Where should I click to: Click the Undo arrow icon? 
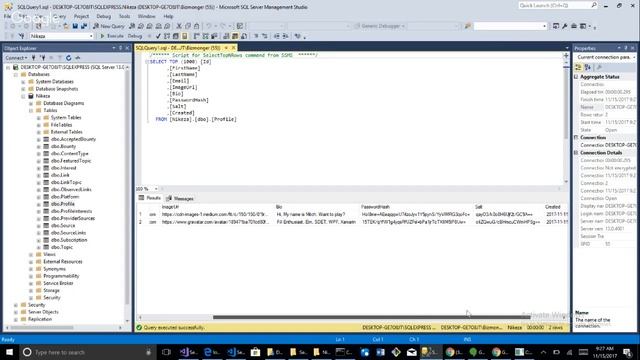point(209,26)
